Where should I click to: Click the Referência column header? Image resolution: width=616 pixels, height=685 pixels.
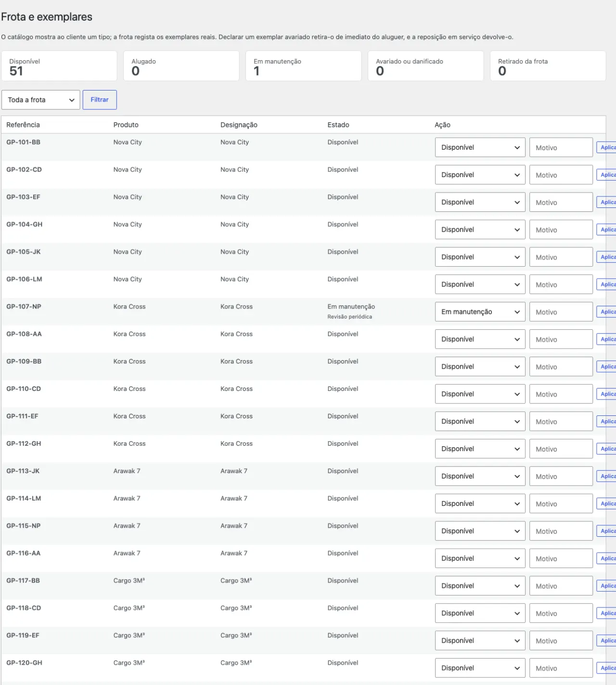(23, 125)
